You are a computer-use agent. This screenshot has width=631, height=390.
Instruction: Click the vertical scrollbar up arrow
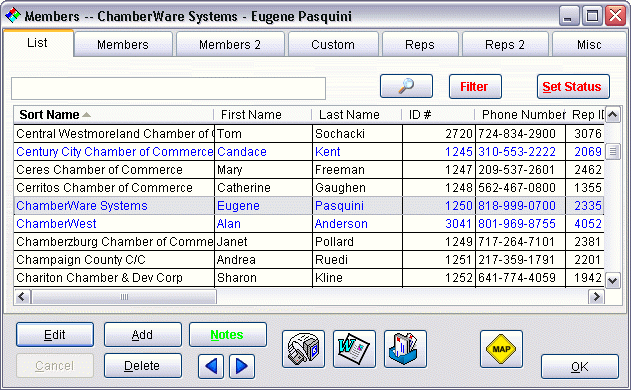coord(612,115)
